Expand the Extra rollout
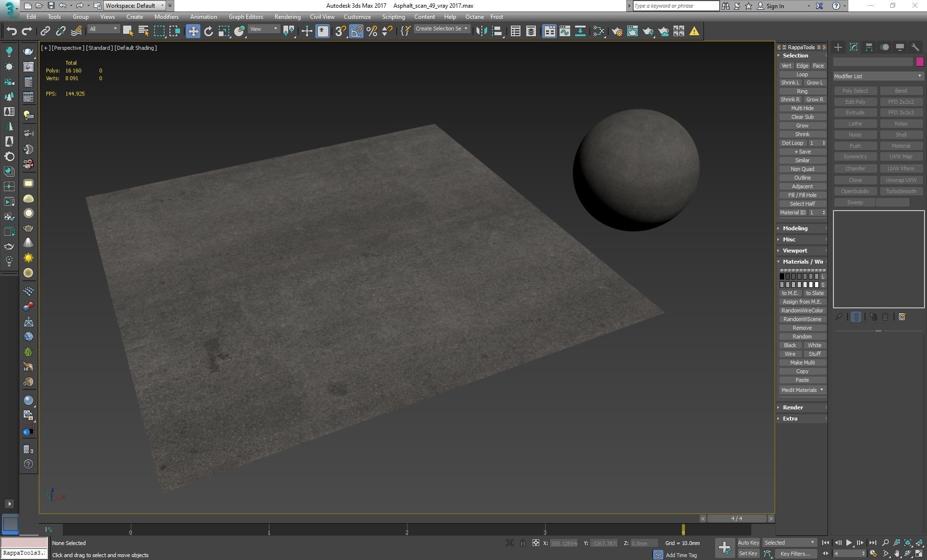 pos(802,419)
